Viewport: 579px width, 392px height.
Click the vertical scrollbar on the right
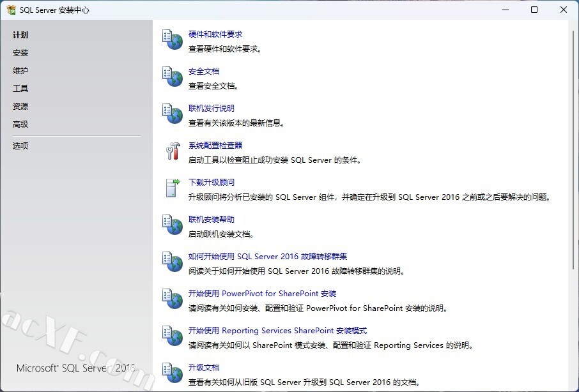573,149
